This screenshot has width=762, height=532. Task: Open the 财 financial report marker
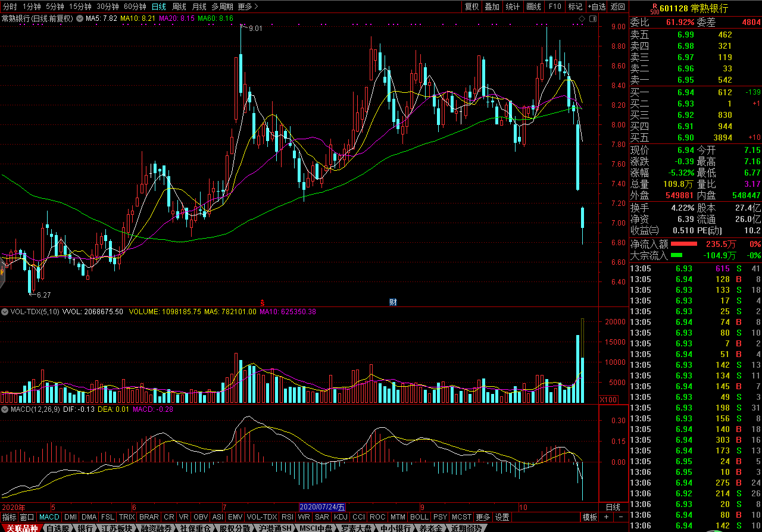click(x=393, y=302)
